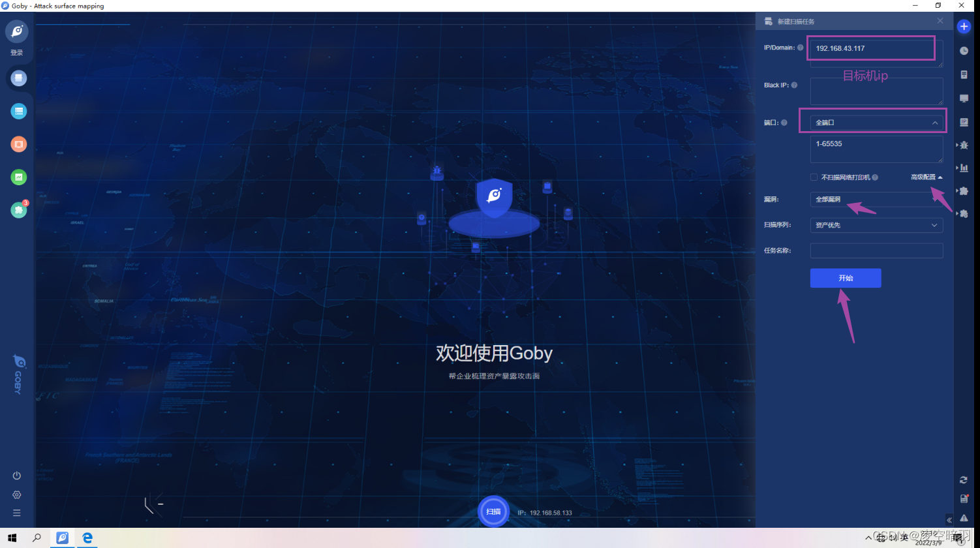Screen dimensions: 980x548
Task: Open the 全部漏洞 vulnerability dropdown
Action: tap(876, 200)
